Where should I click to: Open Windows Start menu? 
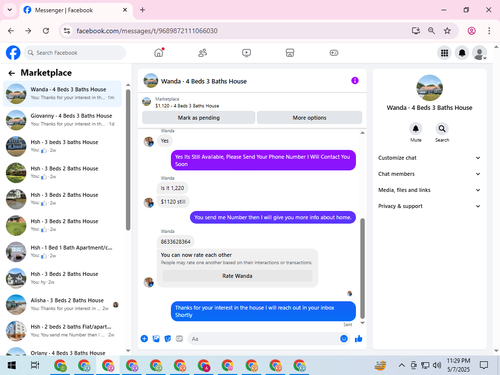tap(12, 365)
